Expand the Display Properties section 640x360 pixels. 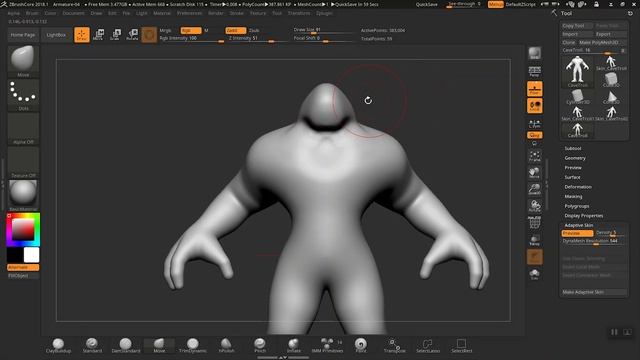point(583,216)
